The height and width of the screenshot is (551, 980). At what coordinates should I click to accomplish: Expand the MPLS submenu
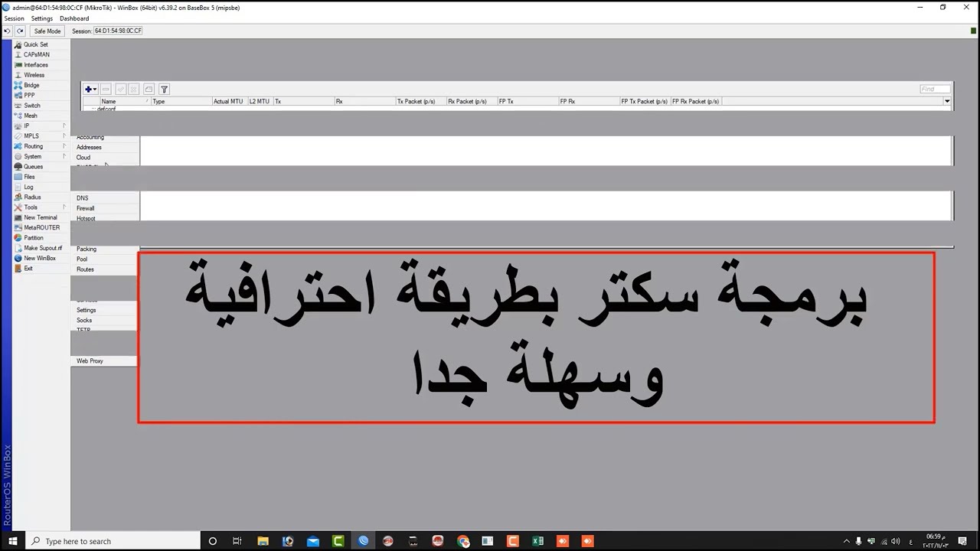[x=40, y=136]
